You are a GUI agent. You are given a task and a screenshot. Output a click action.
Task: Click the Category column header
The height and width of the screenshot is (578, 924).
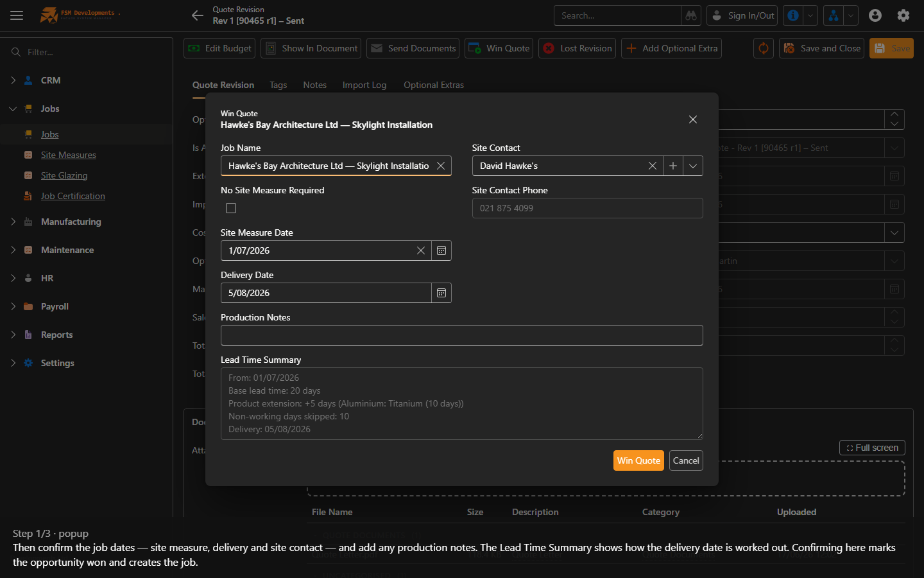[661, 512]
